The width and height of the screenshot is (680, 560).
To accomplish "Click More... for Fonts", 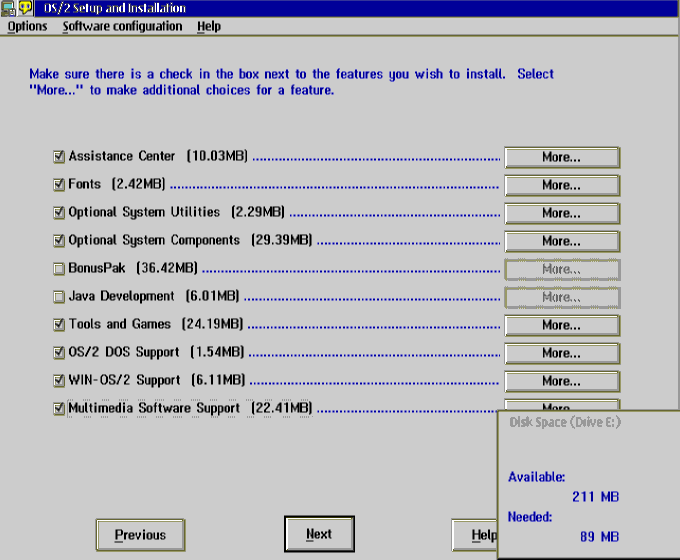I will [x=562, y=185].
